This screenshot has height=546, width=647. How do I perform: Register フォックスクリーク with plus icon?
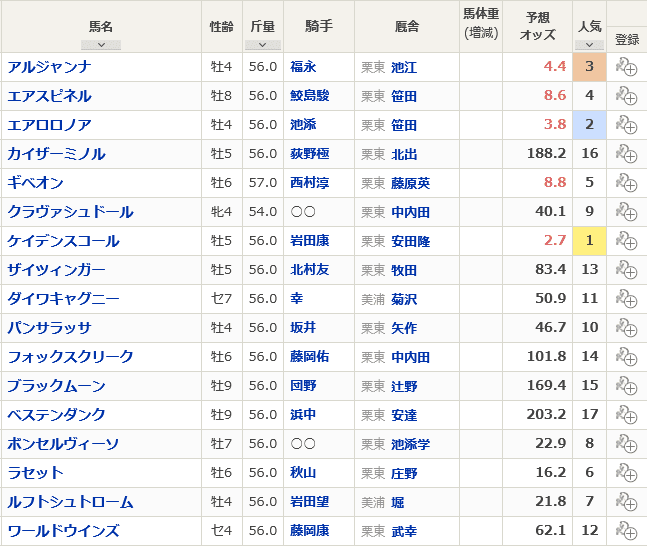626,357
